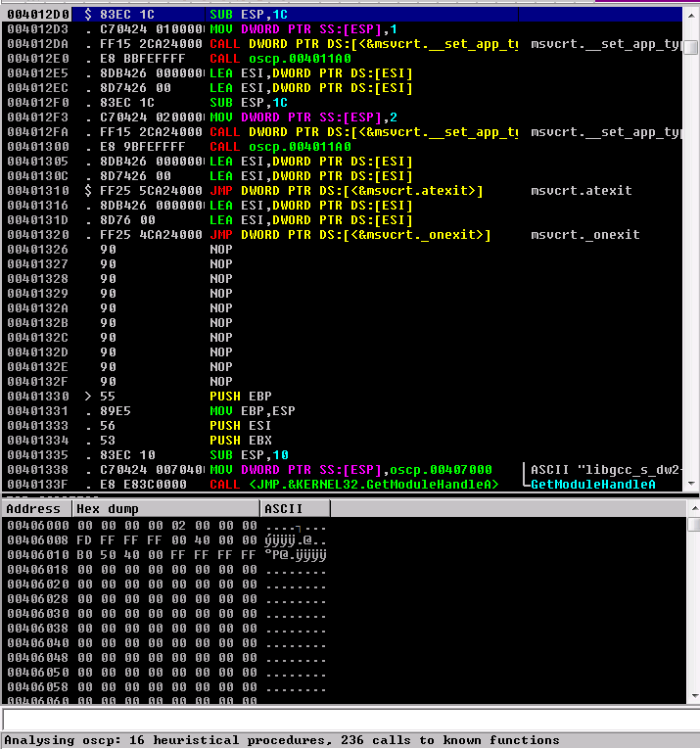Select the CALL row at address 004012FA

[x=342, y=132]
